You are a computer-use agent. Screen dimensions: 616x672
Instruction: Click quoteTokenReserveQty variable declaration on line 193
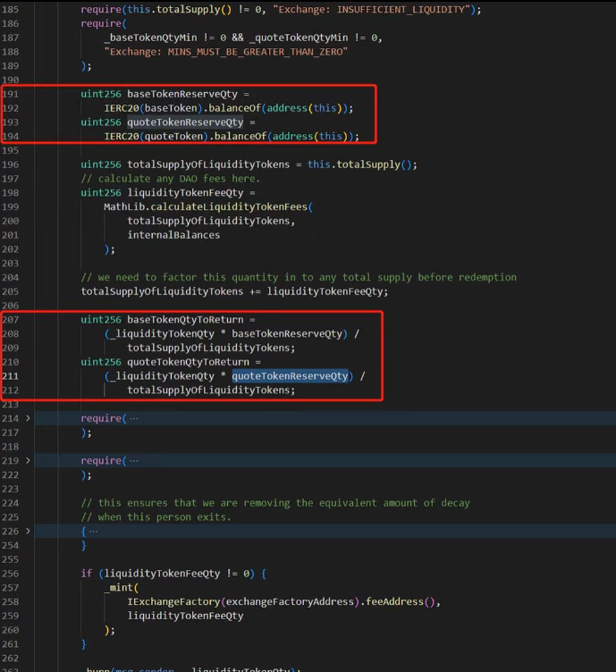coord(185,122)
